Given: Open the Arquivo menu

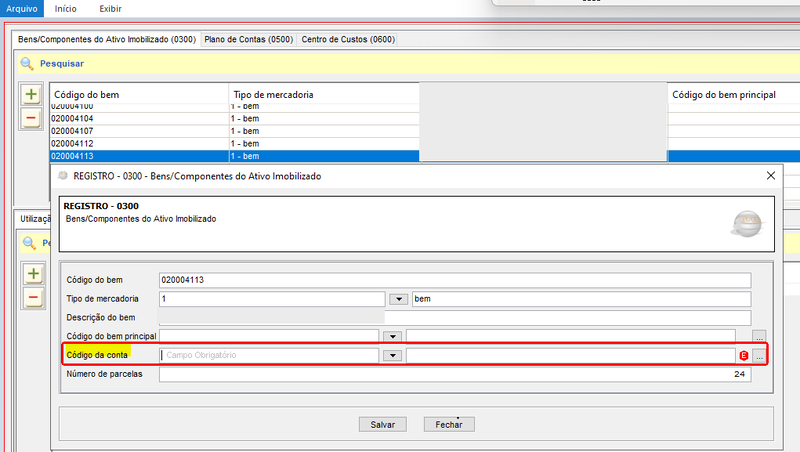Looking at the screenshot, I should pyautogui.click(x=22, y=8).
